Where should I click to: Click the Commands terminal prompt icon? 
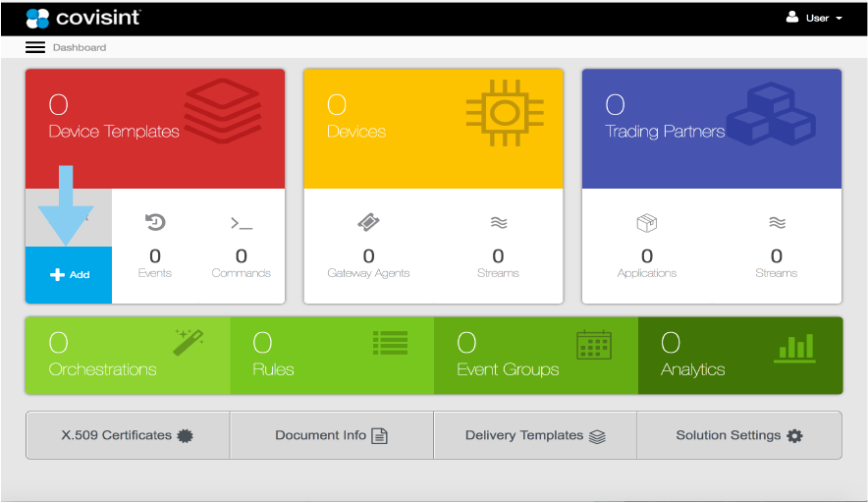coord(242,224)
